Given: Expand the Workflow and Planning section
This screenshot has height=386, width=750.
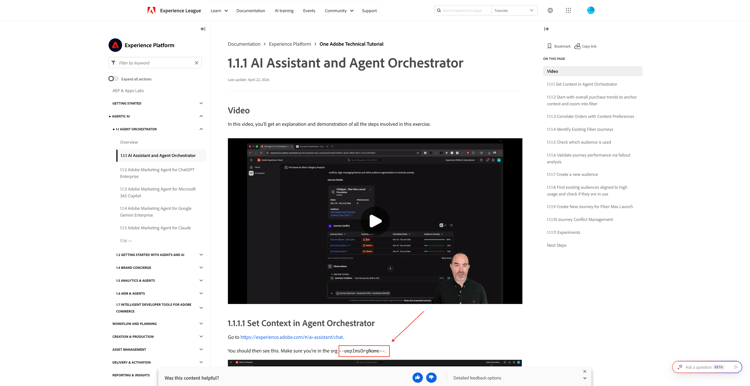Looking at the screenshot, I should tap(201, 324).
